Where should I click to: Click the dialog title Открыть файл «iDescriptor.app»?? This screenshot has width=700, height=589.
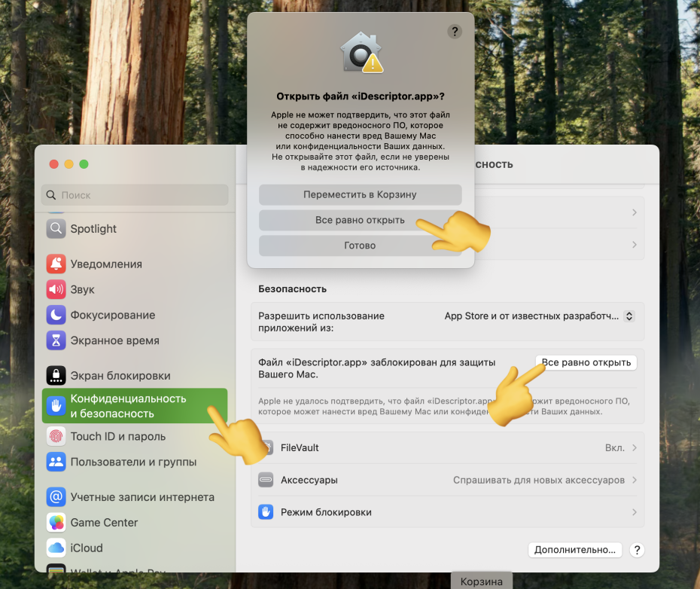tap(361, 96)
